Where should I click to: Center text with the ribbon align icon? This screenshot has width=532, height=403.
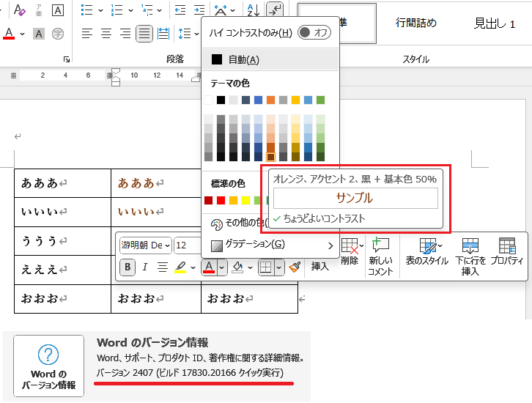[106, 34]
